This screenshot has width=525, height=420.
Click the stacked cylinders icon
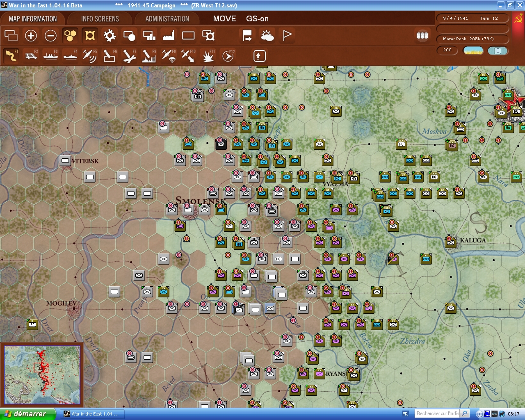click(422, 36)
